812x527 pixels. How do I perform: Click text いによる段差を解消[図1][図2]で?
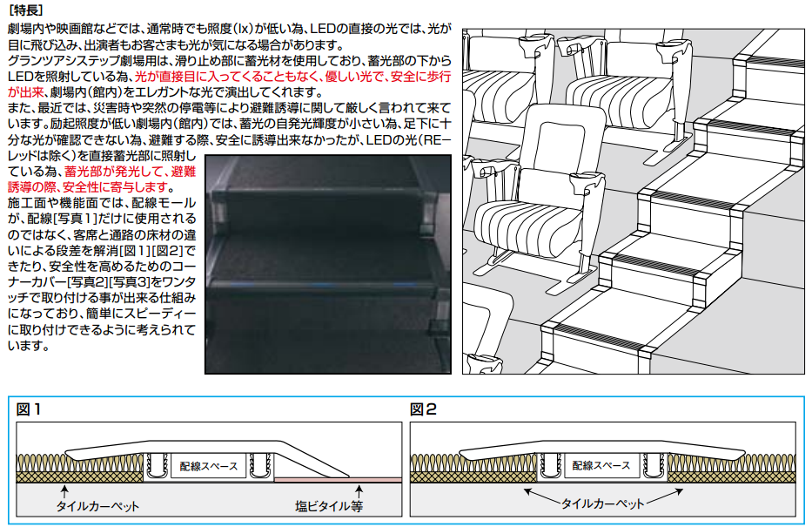click(x=102, y=251)
